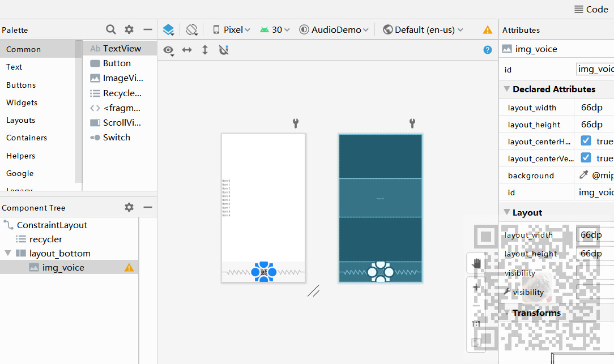Toggle the layout_centerHorizontal checkbox
The image size is (614, 364).
(x=586, y=140)
